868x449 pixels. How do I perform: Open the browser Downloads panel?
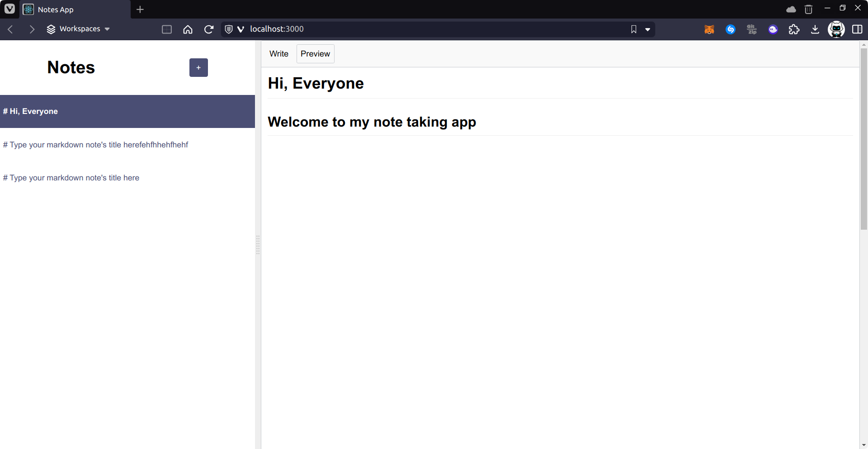[x=815, y=29]
